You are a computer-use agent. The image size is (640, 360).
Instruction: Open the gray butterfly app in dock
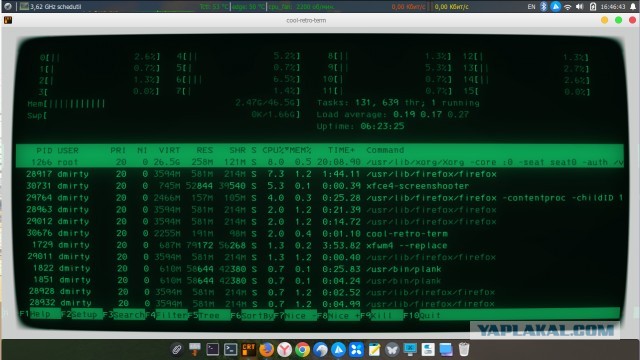coord(392,350)
